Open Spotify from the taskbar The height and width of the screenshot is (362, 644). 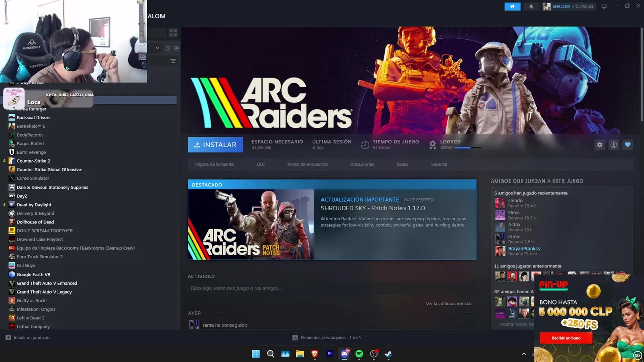[x=359, y=354]
